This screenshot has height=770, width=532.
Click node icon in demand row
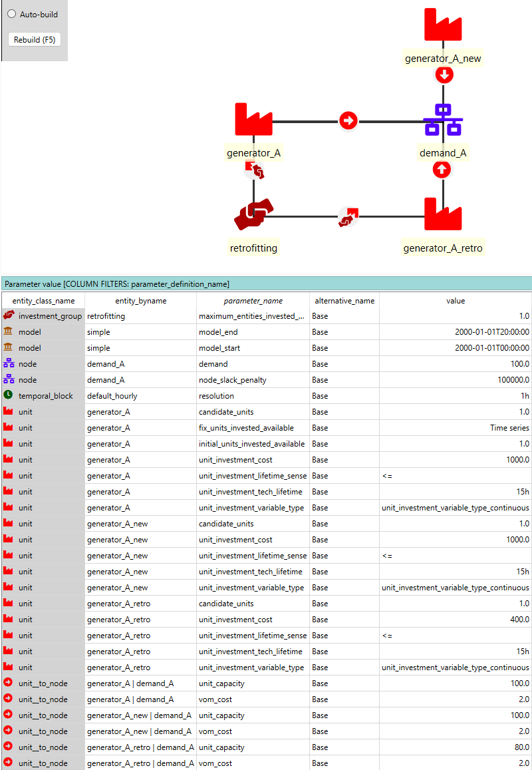pos(9,364)
